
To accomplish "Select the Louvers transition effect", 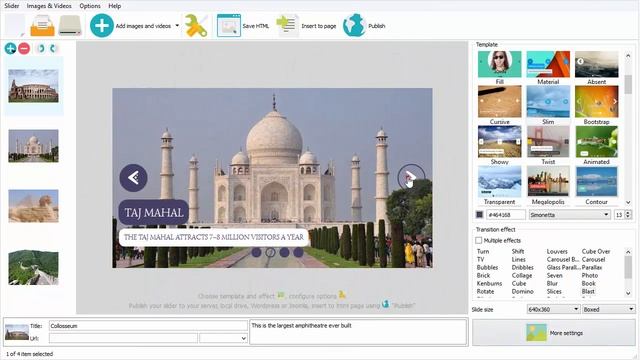I will point(557,251).
